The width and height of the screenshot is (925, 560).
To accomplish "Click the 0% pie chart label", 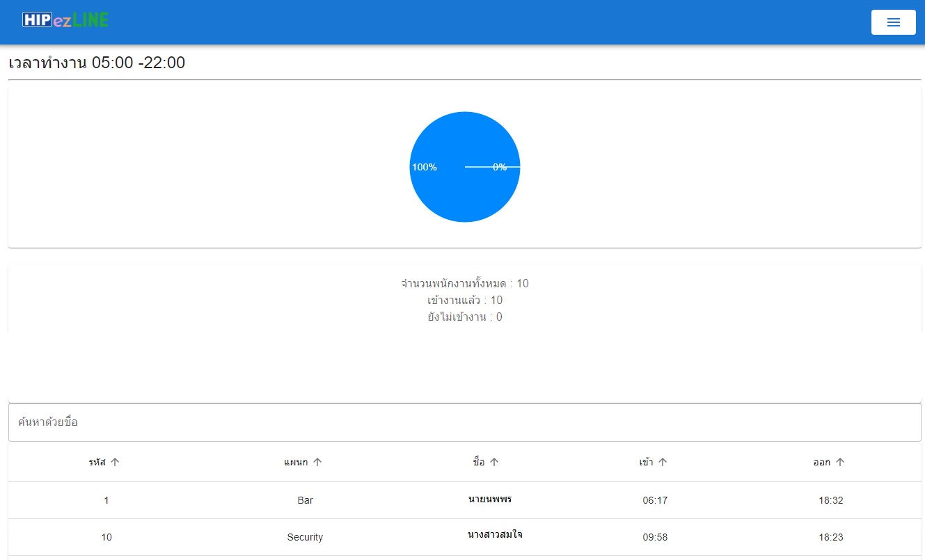I will point(500,167).
